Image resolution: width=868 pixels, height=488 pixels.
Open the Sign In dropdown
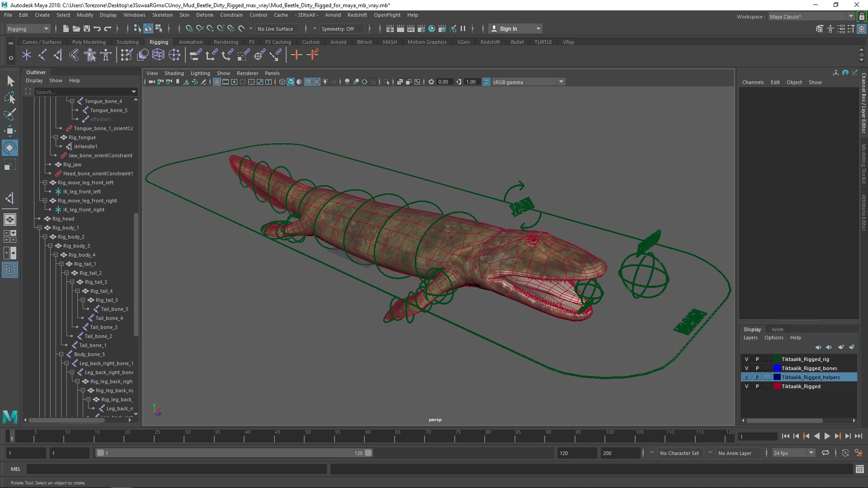515,28
